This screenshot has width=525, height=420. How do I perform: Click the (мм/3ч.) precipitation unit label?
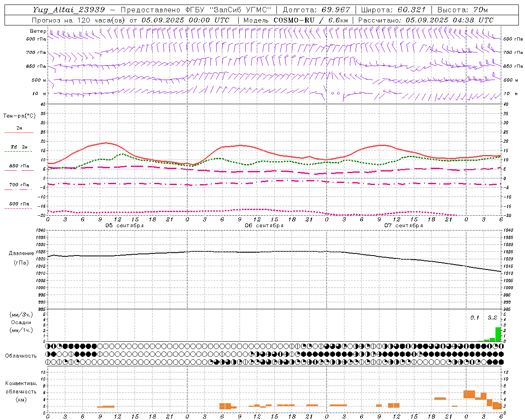(x=21, y=315)
